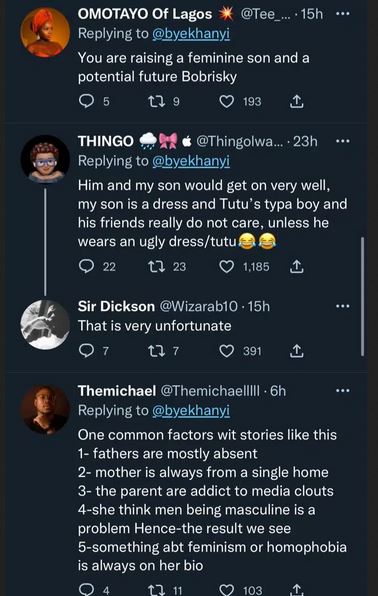
Task: Share OMOTAYO Of Lagos's tweet
Action: click(x=296, y=101)
